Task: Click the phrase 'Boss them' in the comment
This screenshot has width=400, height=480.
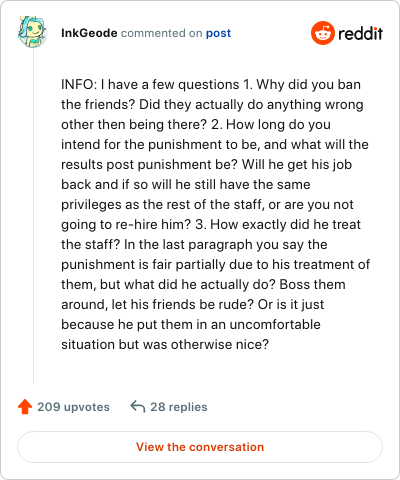Action: point(312,284)
